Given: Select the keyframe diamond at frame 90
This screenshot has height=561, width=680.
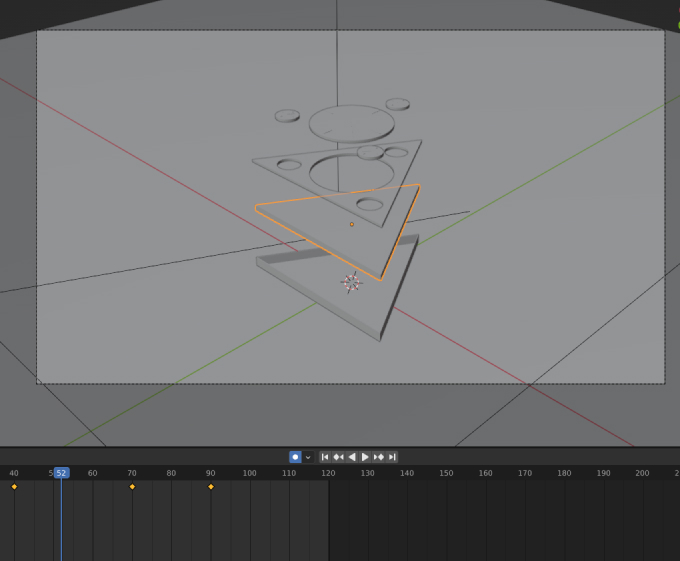Looking at the screenshot, I should coord(211,487).
